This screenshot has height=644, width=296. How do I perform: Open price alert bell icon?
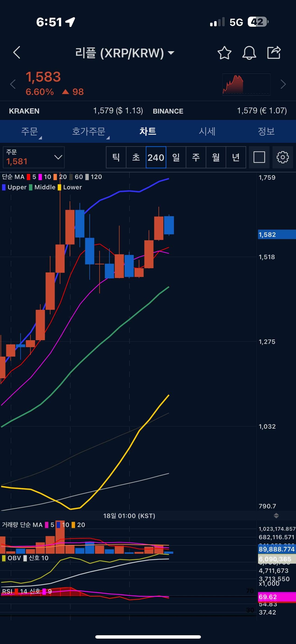(x=249, y=53)
